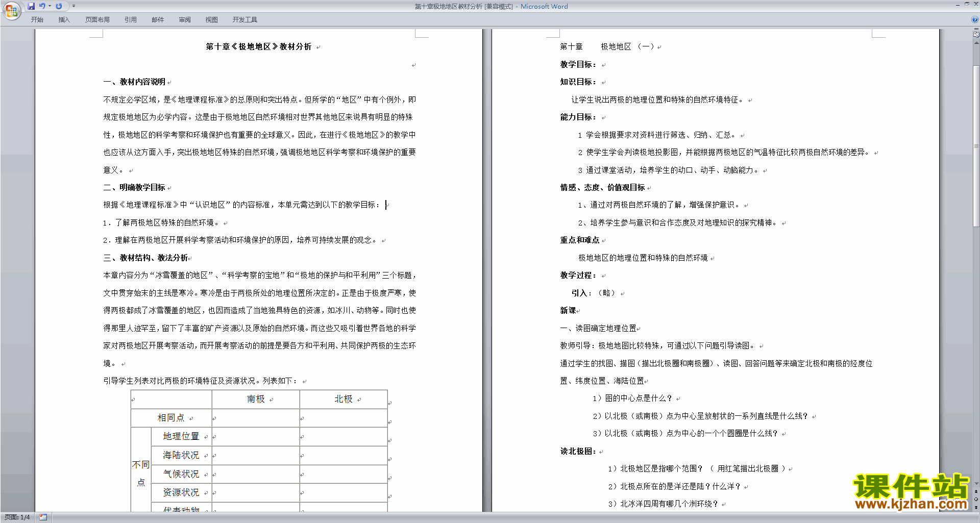This screenshot has height=523, width=980.
Task: Go to next page using double-down arrow
Action: click(x=976, y=507)
